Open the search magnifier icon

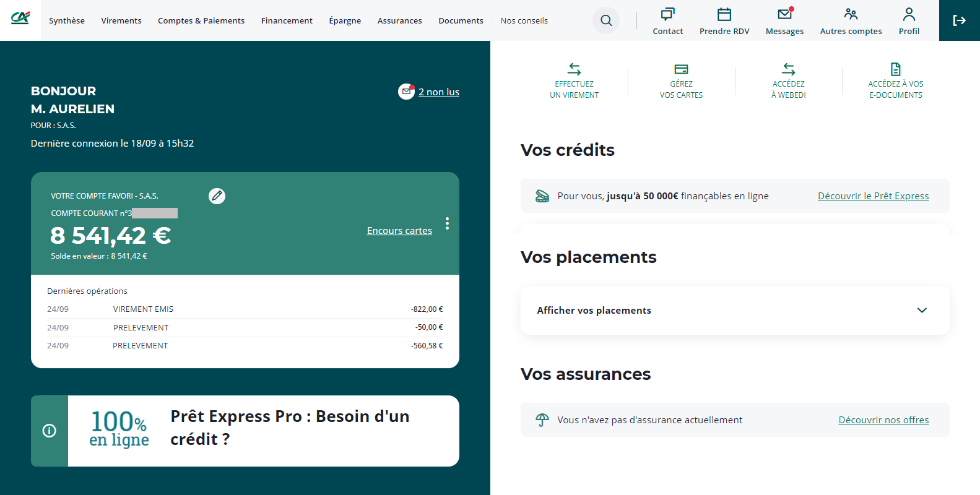pyautogui.click(x=606, y=20)
